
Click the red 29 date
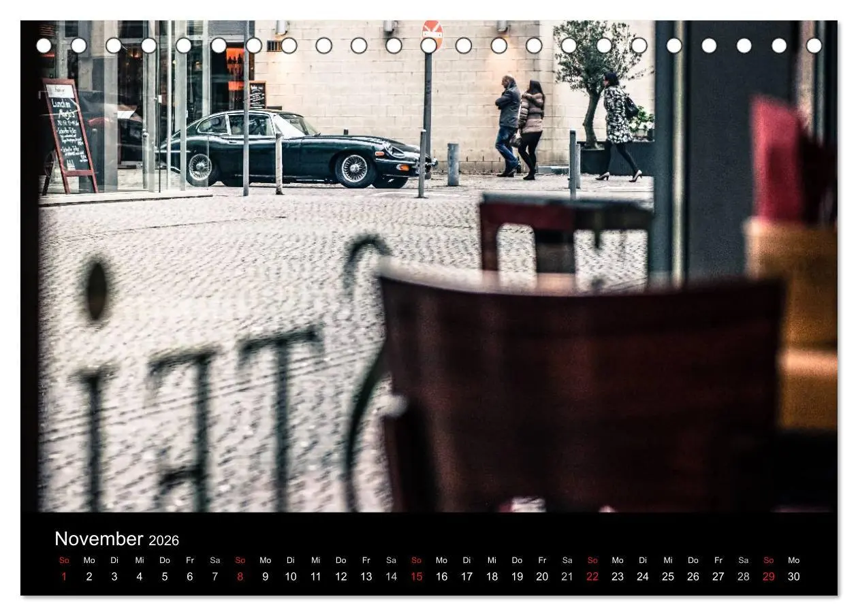pos(768,577)
